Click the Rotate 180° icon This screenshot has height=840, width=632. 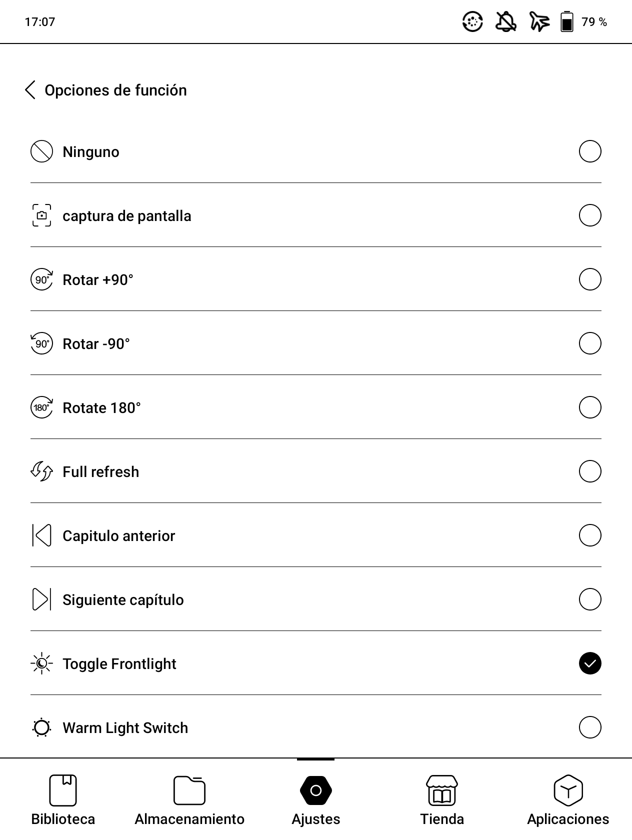[x=41, y=407]
